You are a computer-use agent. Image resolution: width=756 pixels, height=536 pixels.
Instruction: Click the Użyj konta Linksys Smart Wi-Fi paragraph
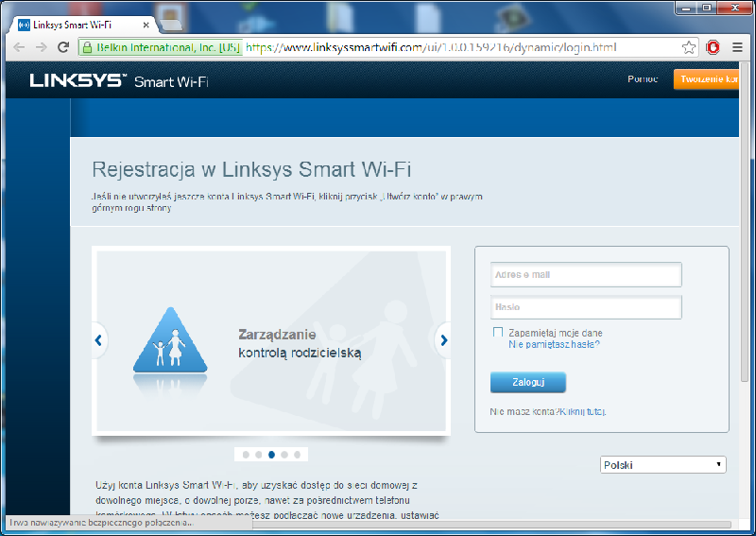[266, 500]
